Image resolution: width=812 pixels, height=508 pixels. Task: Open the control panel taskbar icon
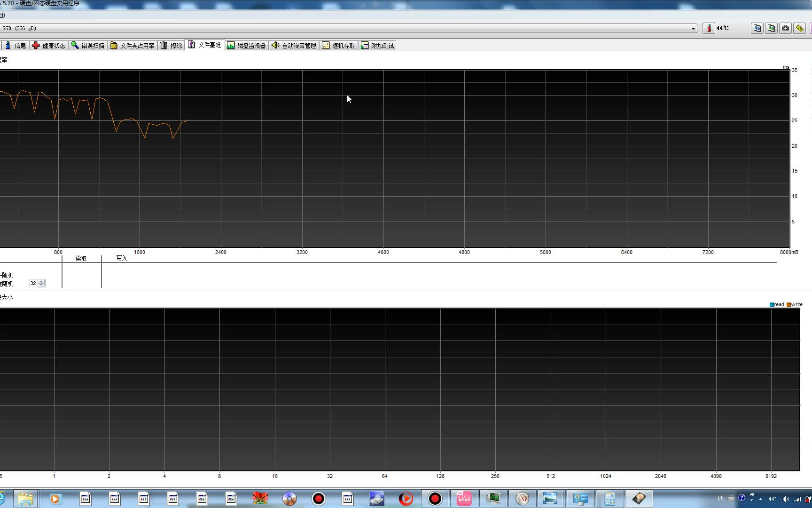tap(581, 499)
